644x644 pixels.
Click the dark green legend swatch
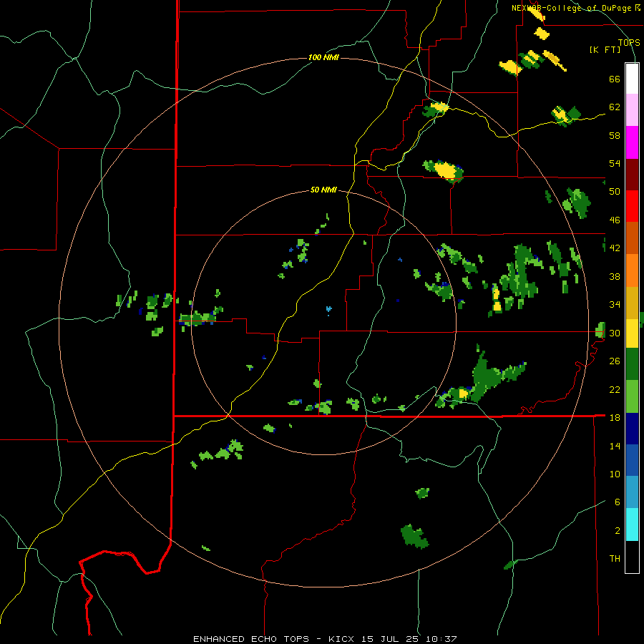pyautogui.click(x=632, y=364)
